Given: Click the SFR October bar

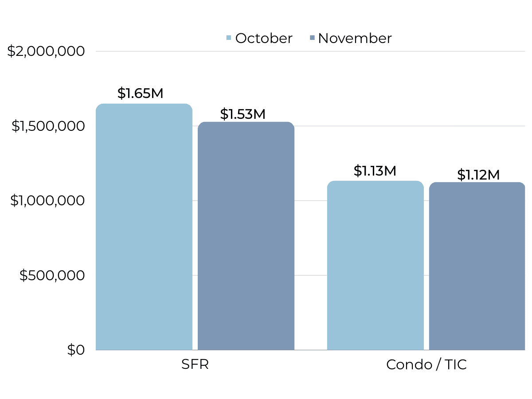Looking at the screenshot, I should point(144,226).
